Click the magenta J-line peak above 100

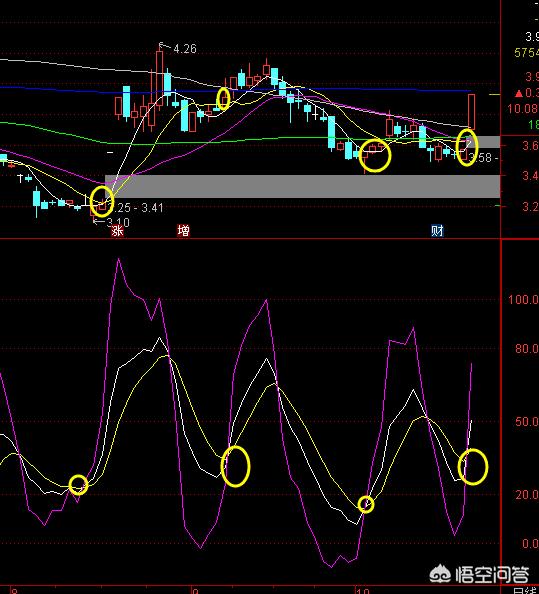pos(119,259)
